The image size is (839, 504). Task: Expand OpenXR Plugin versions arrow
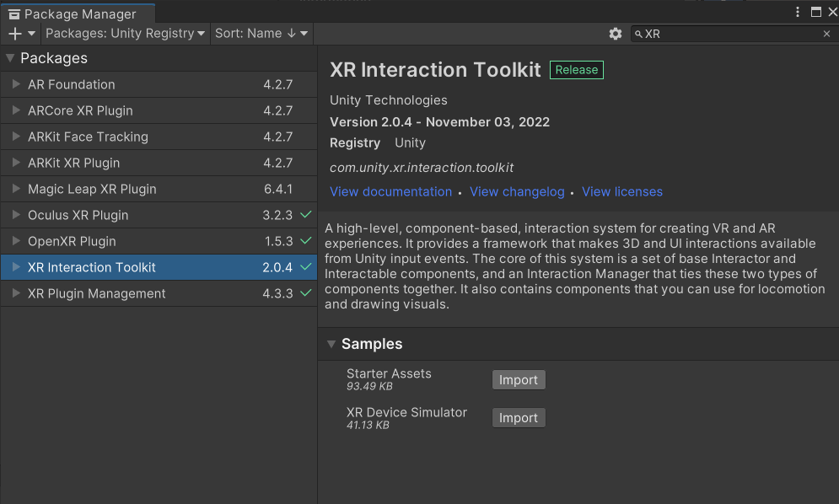(16, 241)
